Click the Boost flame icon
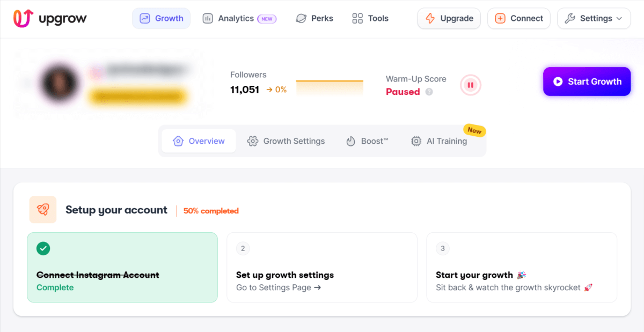 click(349, 141)
